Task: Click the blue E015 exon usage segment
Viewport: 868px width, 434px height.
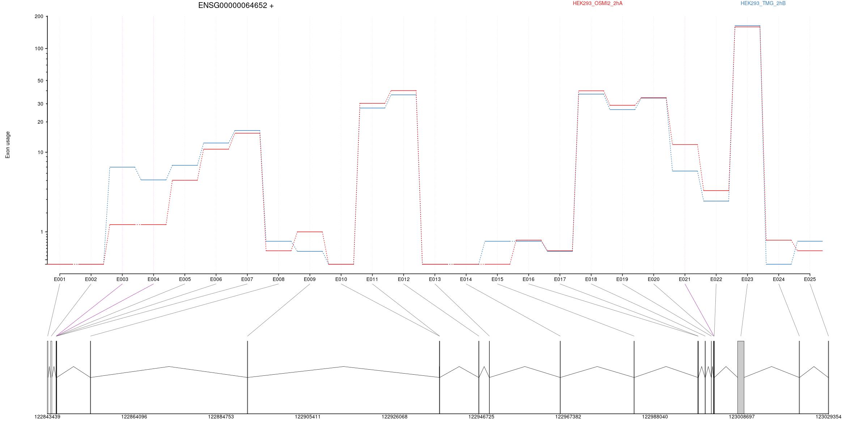Action: click(x=497, y=241)
